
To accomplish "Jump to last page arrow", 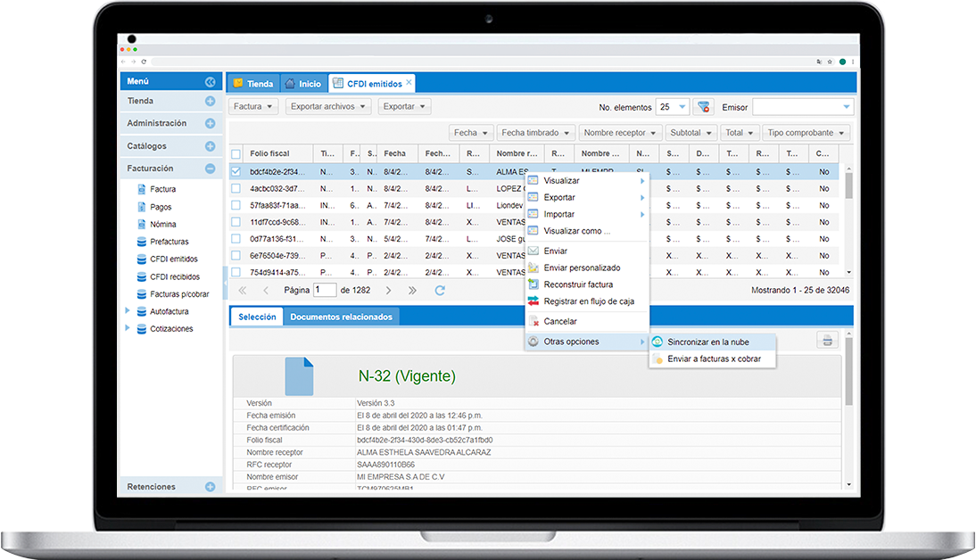I will tap(412, 291).
